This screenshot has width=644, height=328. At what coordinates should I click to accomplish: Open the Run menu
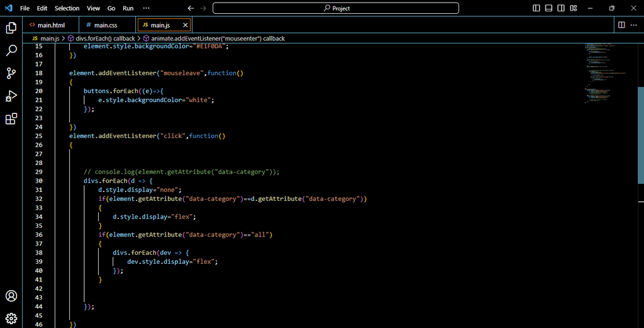(x=128, y=8)
